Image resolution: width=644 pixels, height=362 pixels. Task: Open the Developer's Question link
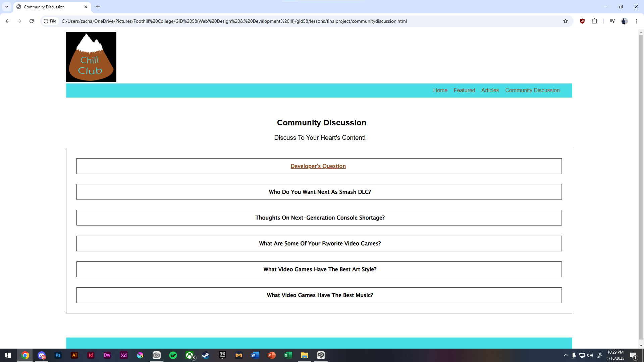click(318, 166)
